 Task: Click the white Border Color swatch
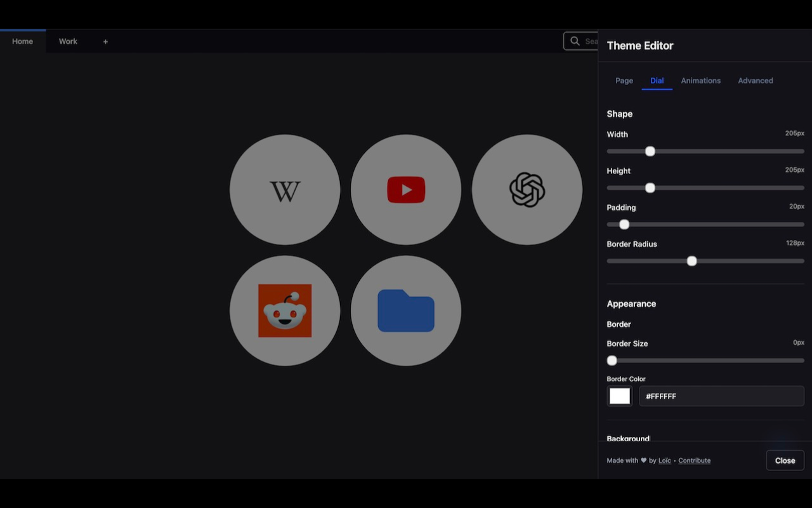(620, 396)
